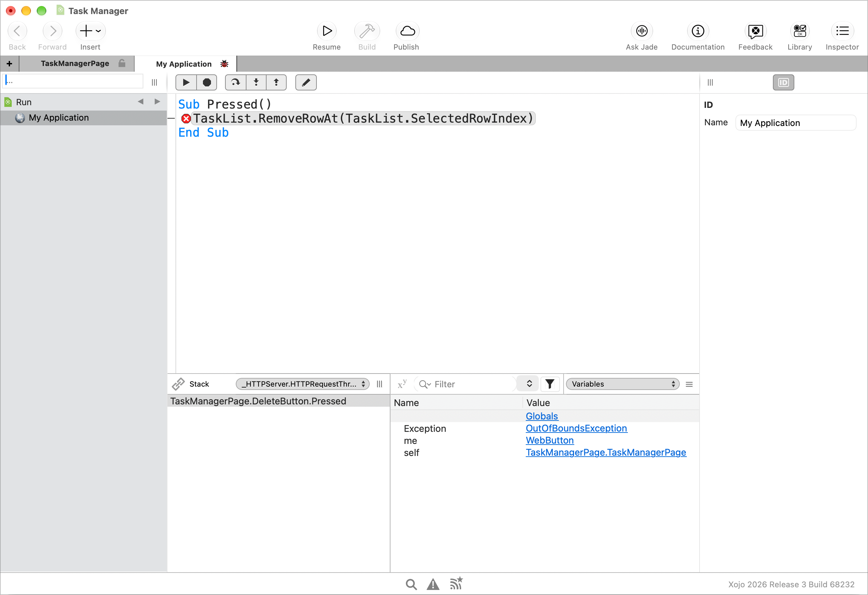Click the red breakpoint error marker
The width and height of the screenshot is (868, 595).
[x=186, y=119]
